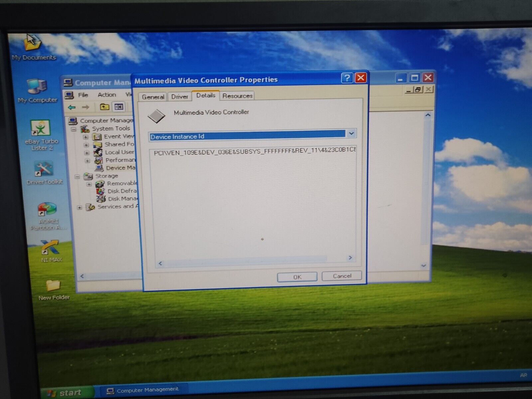Image resolution: width=532 pixels, height=399 pixels.
Task: Launch the DriverToolkit desktop shortcut
Action: (44, 173)
